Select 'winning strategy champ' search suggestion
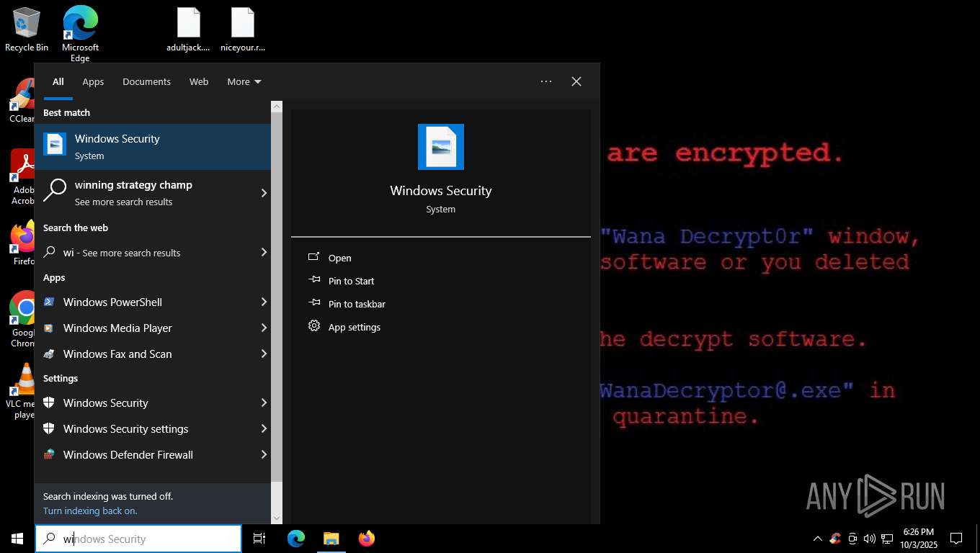 pyautogui.click(x=153, y=193)
